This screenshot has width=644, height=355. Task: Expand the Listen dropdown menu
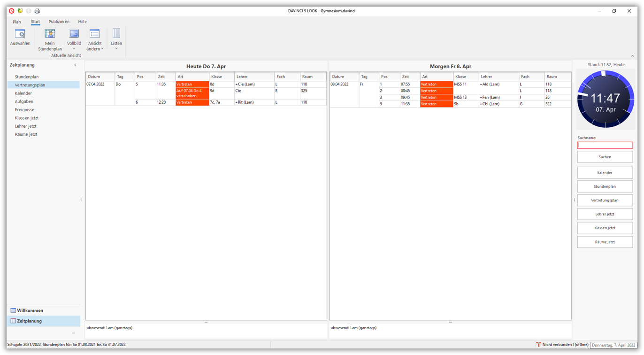pyautogui.click(x=116, y=48)
